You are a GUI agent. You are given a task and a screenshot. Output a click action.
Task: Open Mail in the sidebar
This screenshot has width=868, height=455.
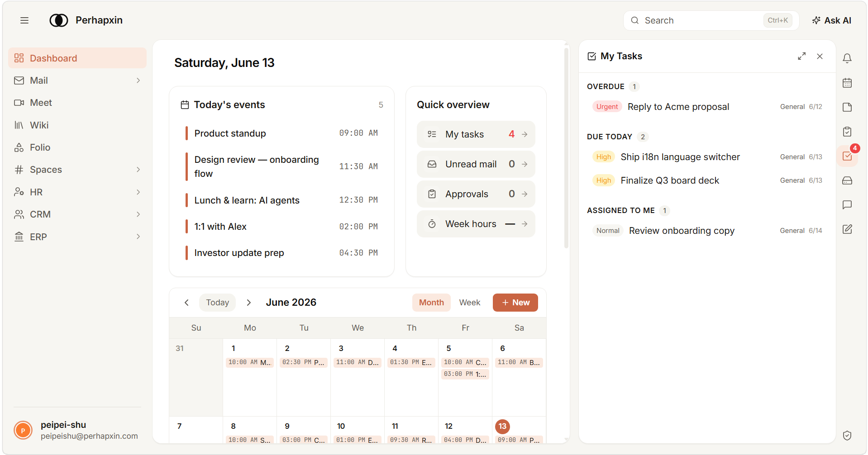tap(77, 81)
